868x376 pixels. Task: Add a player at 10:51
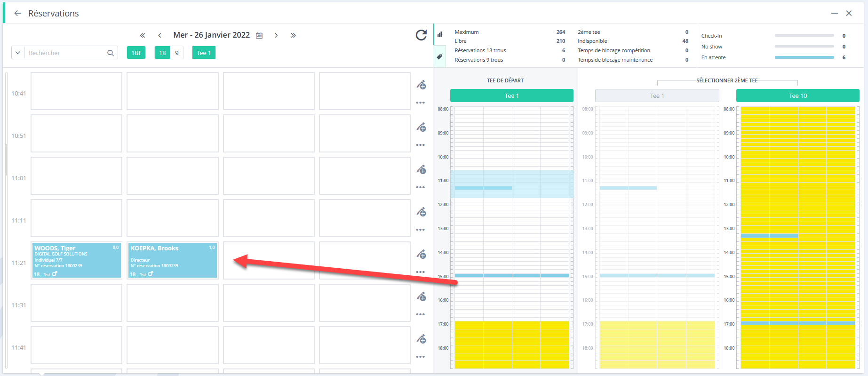422,127
